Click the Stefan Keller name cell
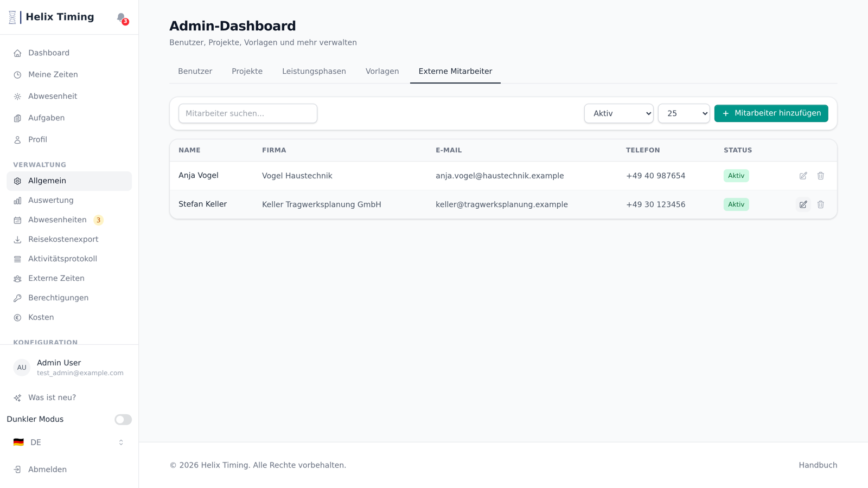Viewport: 868px width, 488px height. 203,204
